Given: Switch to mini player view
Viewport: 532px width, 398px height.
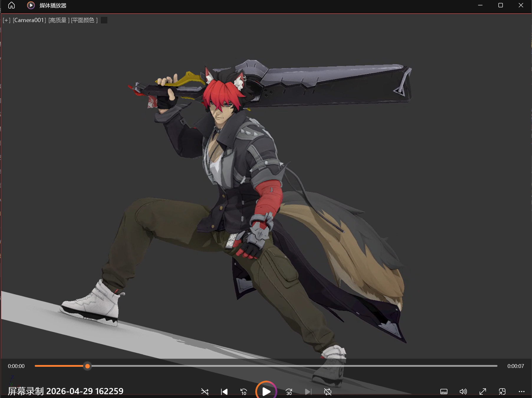Looking at the screenshot, I should [502, 392].
